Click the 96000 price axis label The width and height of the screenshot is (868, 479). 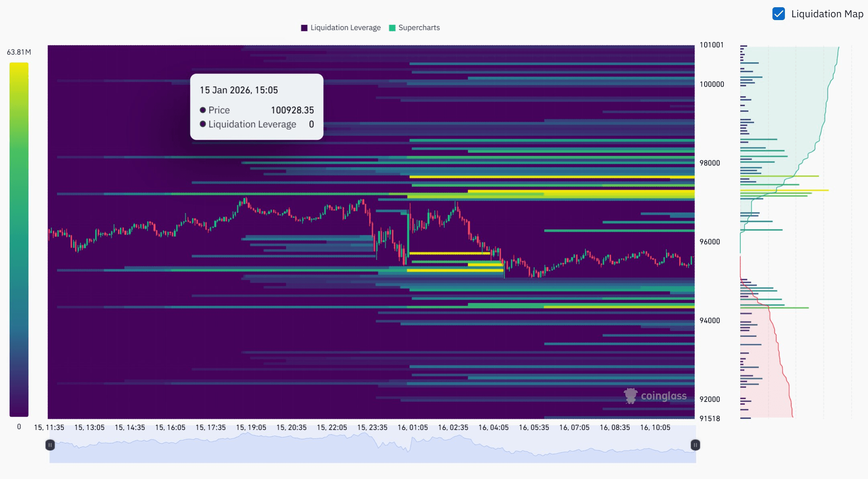pyautogui.click(x=709, y=242)
